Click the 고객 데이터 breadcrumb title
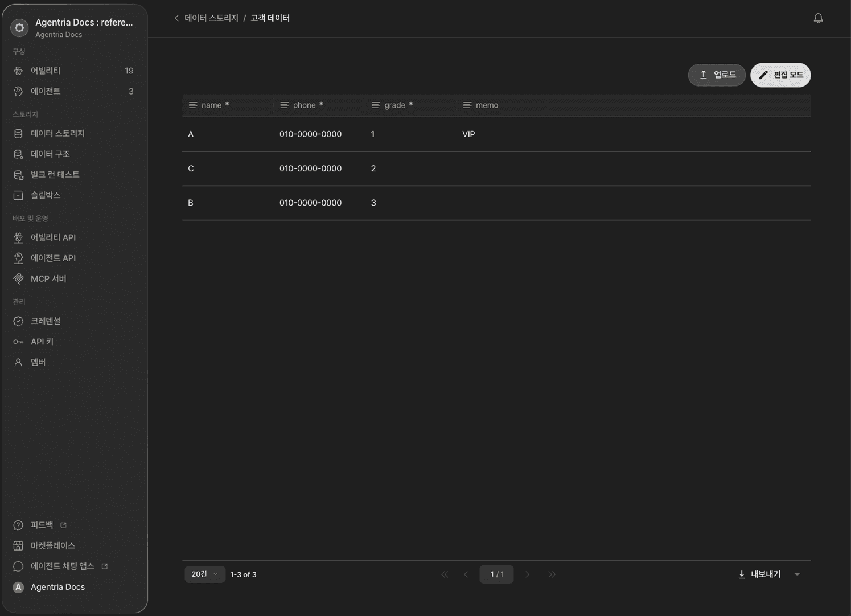851x616 pixels. (270, 18)
